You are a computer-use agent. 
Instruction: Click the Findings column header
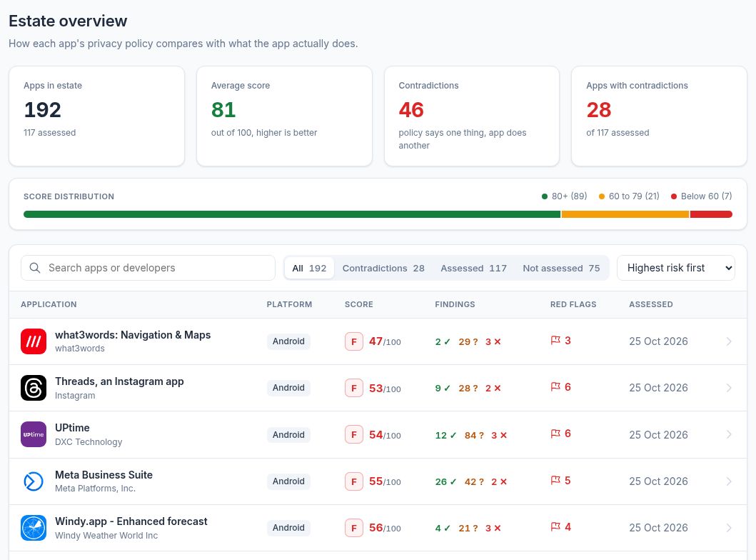tap(455, 304)
